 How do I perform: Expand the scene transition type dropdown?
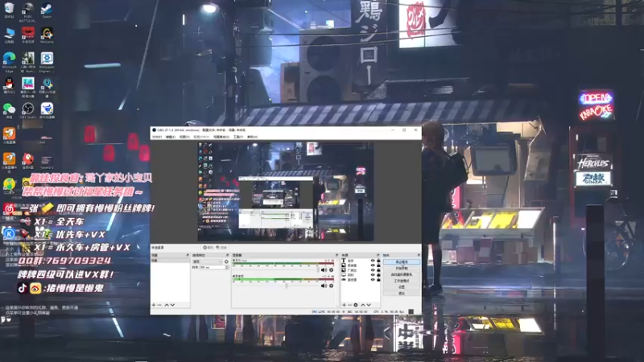pyautogui.click(x=208, y=261)
